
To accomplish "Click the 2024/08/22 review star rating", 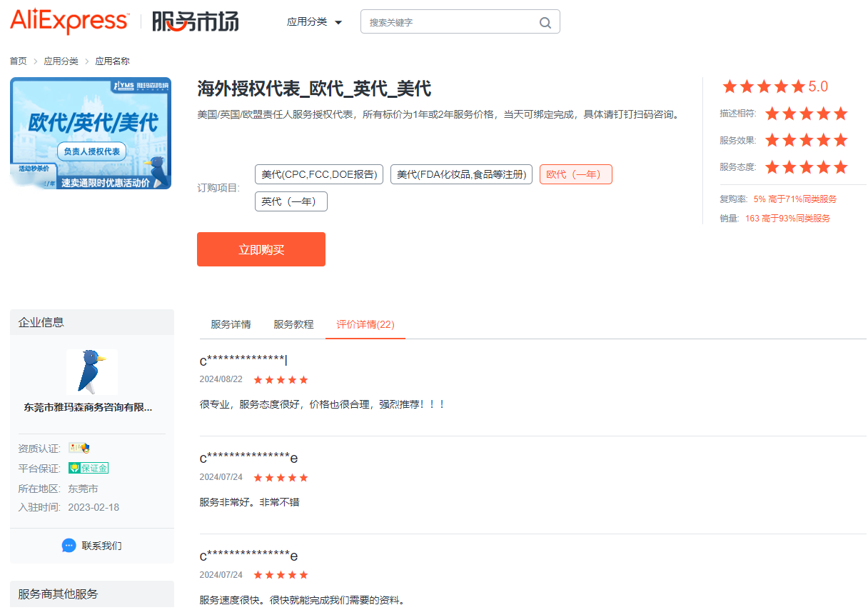I will click(x=281, y=380).
